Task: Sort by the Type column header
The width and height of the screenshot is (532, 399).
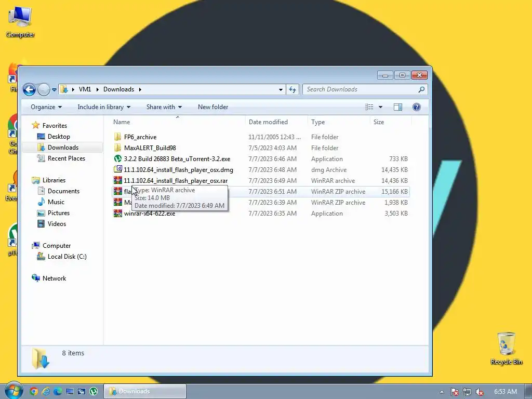Action: pos(339,122)
